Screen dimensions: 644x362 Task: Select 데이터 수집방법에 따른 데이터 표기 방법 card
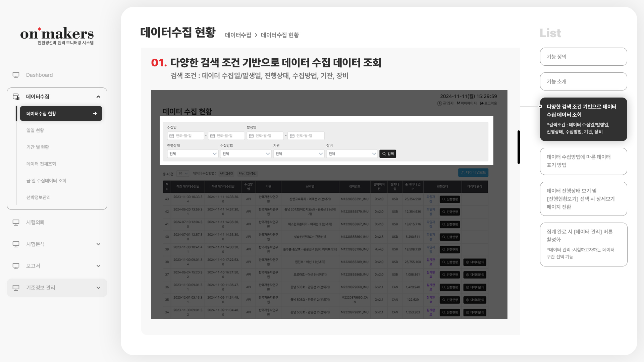[x=583, y=161]
